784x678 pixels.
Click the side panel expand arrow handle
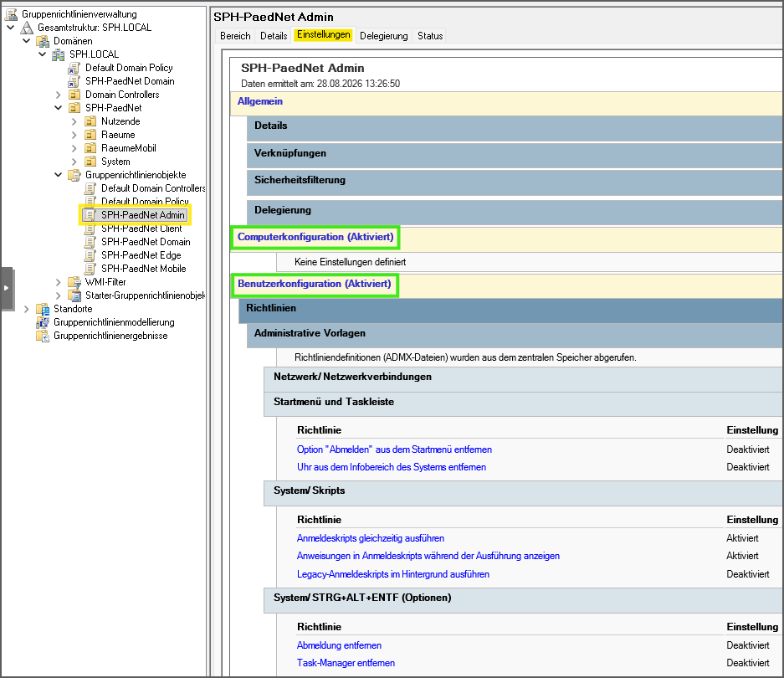(7, 288)
